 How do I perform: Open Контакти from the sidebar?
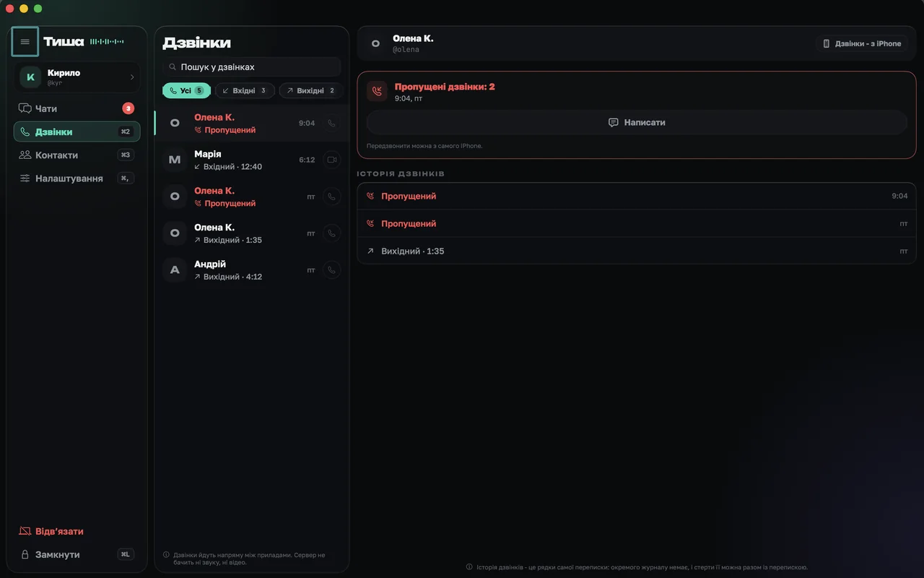point(77,155)
